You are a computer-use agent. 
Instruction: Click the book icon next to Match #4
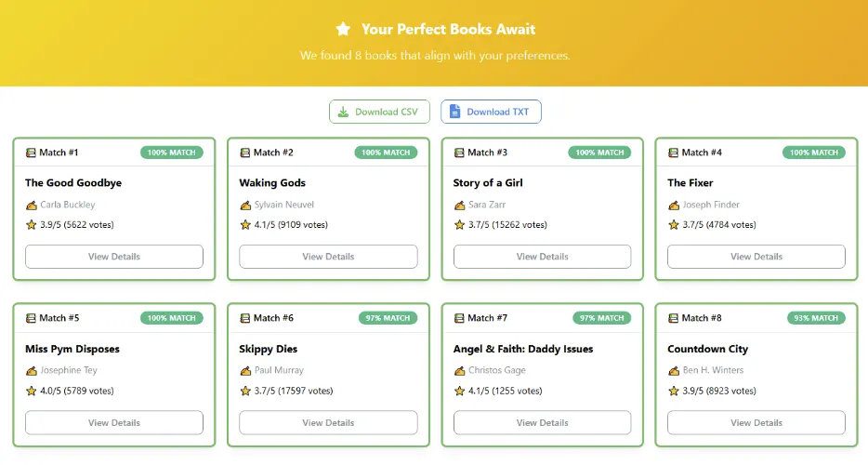coord(674,153)
